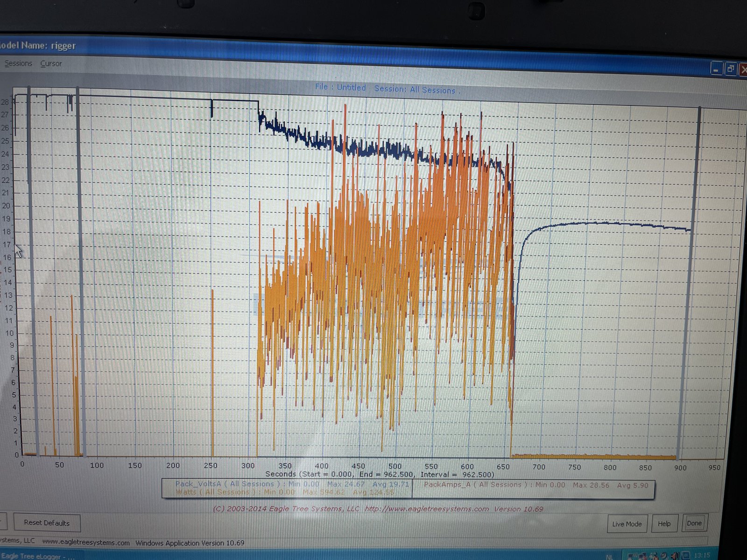Click the Pack_VoltsA legend entry
Image resolution: width=747 pixels, height=560 pixels.
pyautogui.click(x=292, y=484)
